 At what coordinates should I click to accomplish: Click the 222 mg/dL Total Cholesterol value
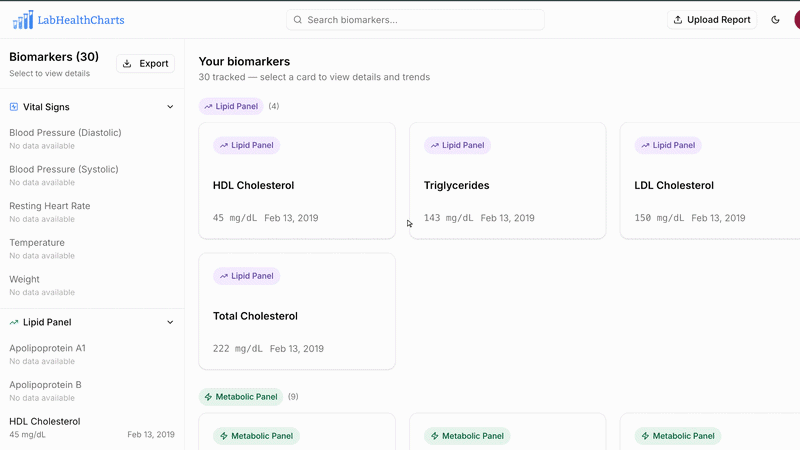pyautogui.click(x=238, y=348)
